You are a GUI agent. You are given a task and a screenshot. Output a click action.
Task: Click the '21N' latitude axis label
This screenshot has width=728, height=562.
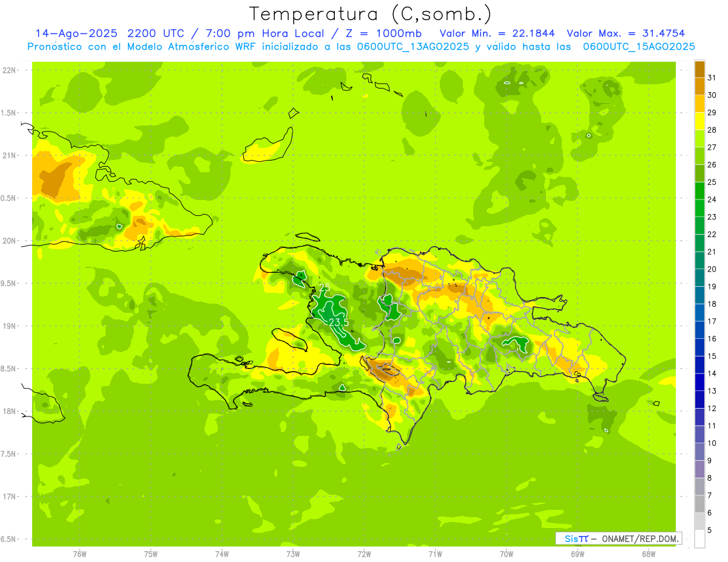(x=10, y=155)
